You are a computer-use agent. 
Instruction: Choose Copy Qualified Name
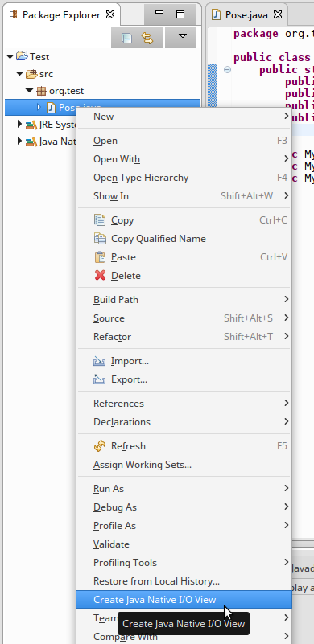pos(184,239)
